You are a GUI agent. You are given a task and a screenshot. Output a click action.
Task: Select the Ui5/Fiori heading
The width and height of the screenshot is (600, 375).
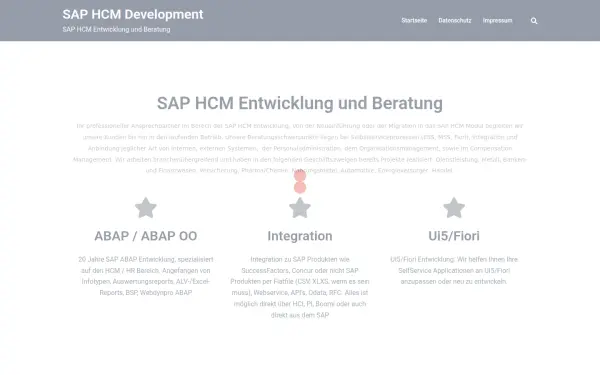[x=454, y=236]
